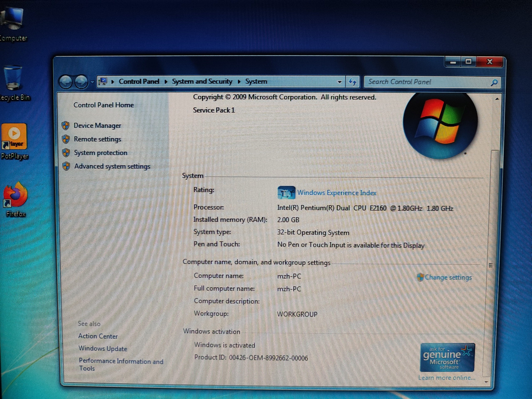The height and width of the screenshot is (399, 532).
Task: Select Control Panel in the address bar
Action: 139,81
